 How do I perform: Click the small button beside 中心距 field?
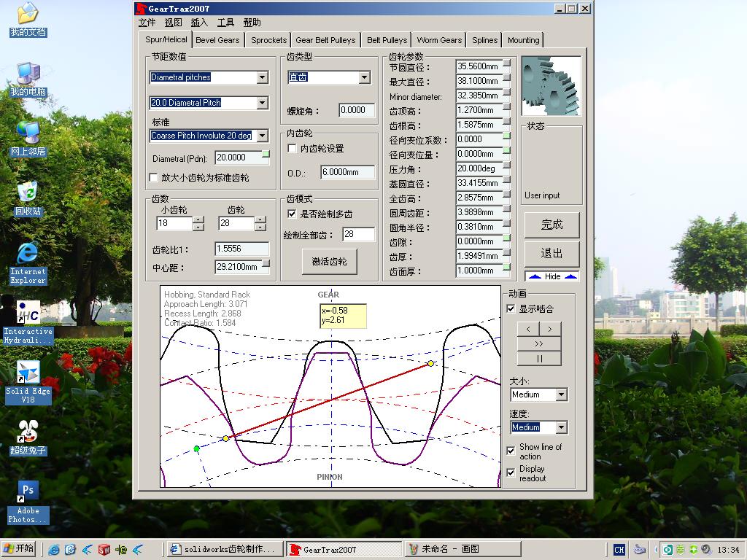point(266,263)
